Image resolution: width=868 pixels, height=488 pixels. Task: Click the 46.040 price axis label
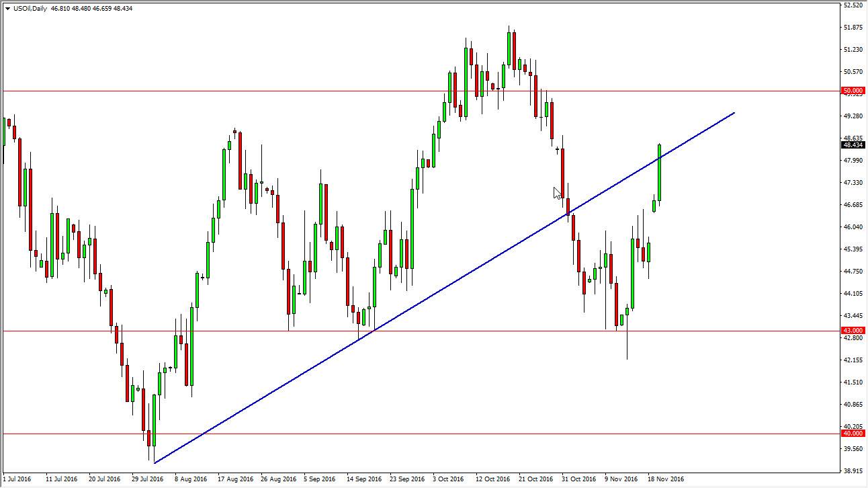tap(853, 227)
